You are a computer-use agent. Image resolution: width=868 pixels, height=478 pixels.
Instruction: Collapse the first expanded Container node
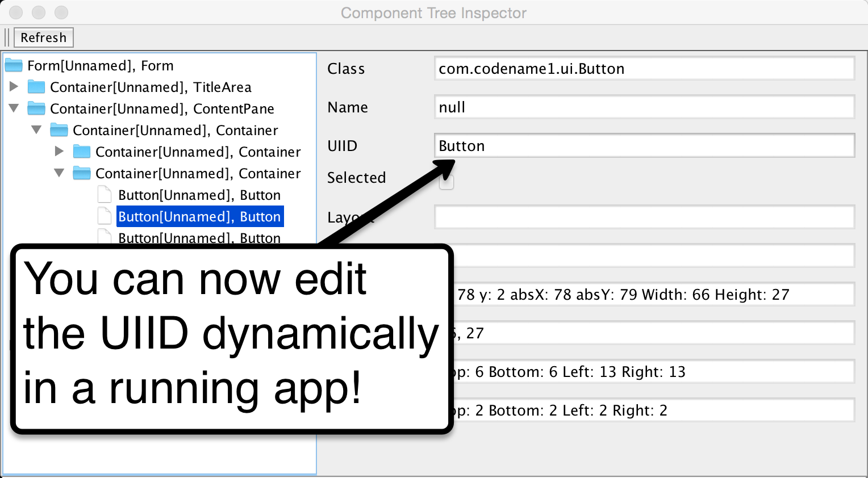tap(36, 129)
